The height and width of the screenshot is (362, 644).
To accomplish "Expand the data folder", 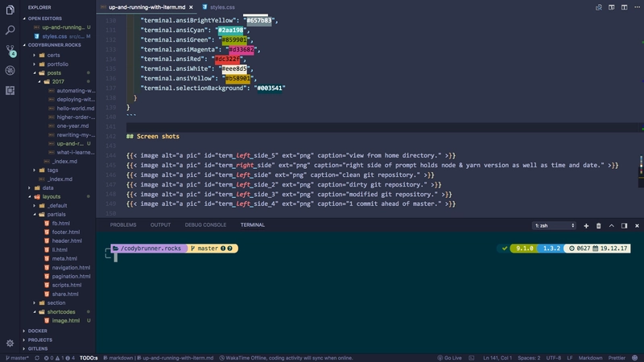I will 47,188.
